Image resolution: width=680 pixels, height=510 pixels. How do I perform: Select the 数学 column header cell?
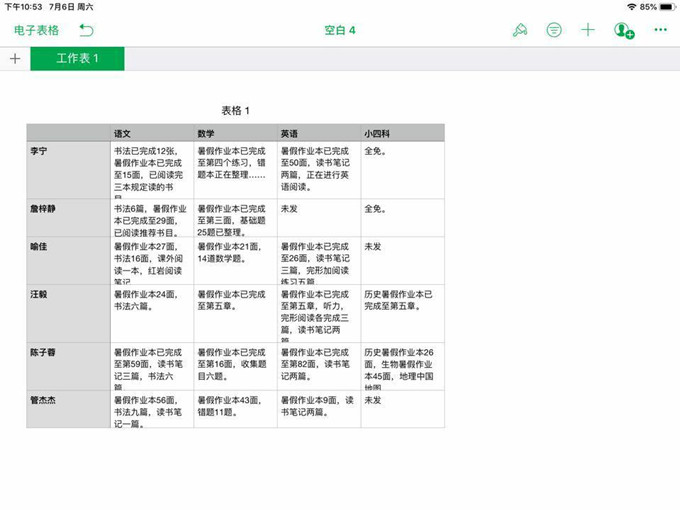click(x=235, y=133)
